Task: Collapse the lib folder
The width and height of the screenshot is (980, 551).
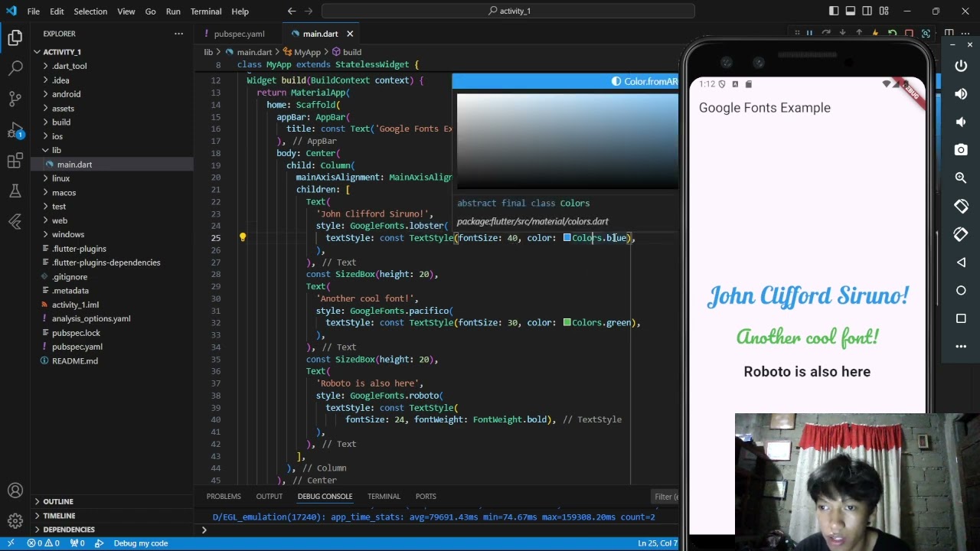Action: pyautogui.click(x=57, y=150)
